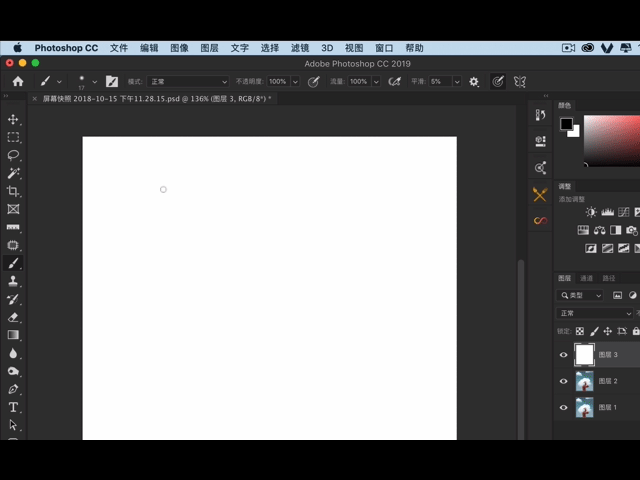
Task: Open the brush preset picker dropdown
Action: (x=95, y=82)
